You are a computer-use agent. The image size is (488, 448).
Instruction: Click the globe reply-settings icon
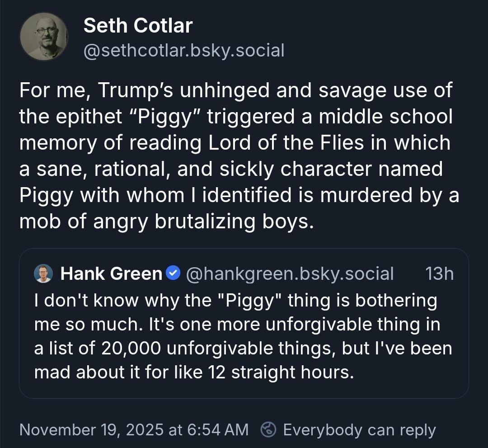click(x=268, y=429)
